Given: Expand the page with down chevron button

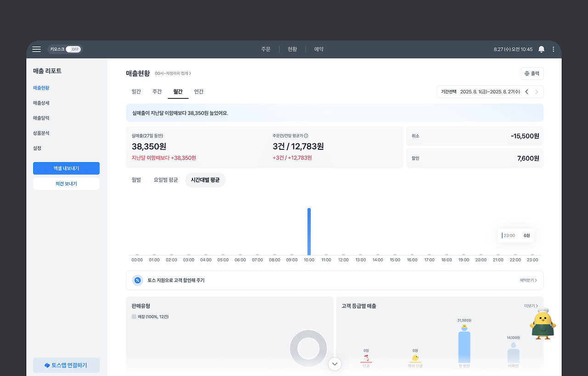Looking at the screenshot, I should click(x=334, y=364).
